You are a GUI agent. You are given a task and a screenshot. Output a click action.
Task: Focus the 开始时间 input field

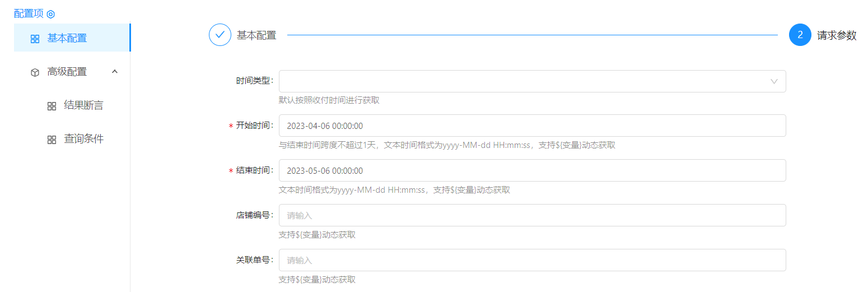point(532,126)
